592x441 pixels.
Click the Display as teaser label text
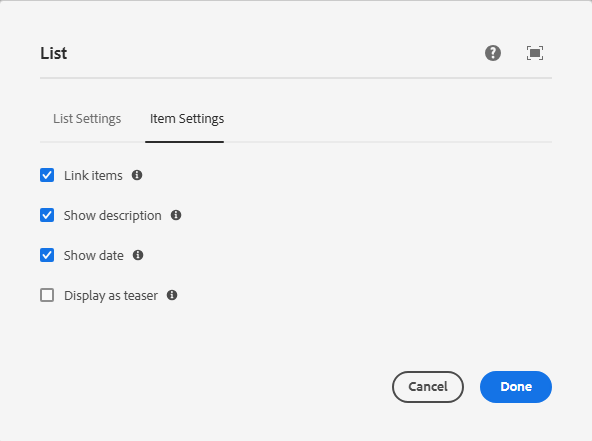click(x=111, y=296)
